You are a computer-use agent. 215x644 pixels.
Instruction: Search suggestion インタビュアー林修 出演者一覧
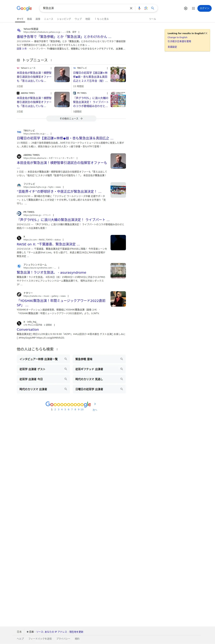click(43, 359)
